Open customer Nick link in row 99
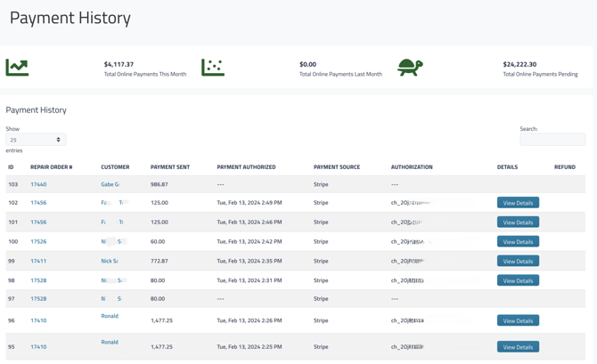The width and height of the screenshot is (597, 364). click(109, 261)
